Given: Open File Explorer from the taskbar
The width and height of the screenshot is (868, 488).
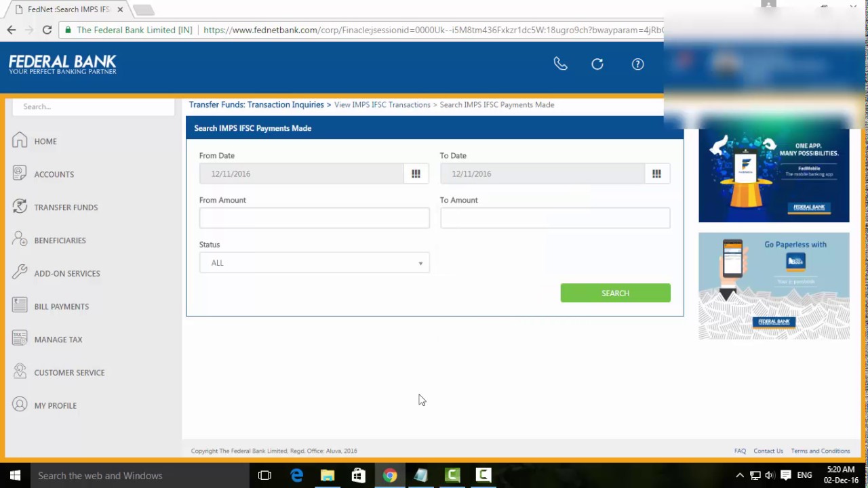Looking at the screenshot, I should click(328, 476).
